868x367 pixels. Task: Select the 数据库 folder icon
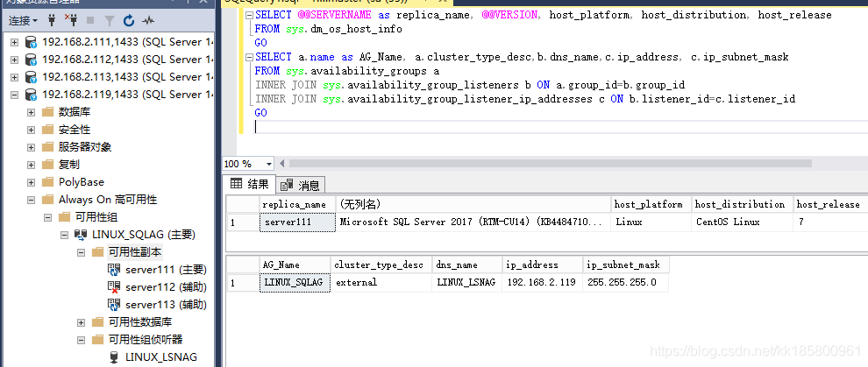click(x=47, y=112)
